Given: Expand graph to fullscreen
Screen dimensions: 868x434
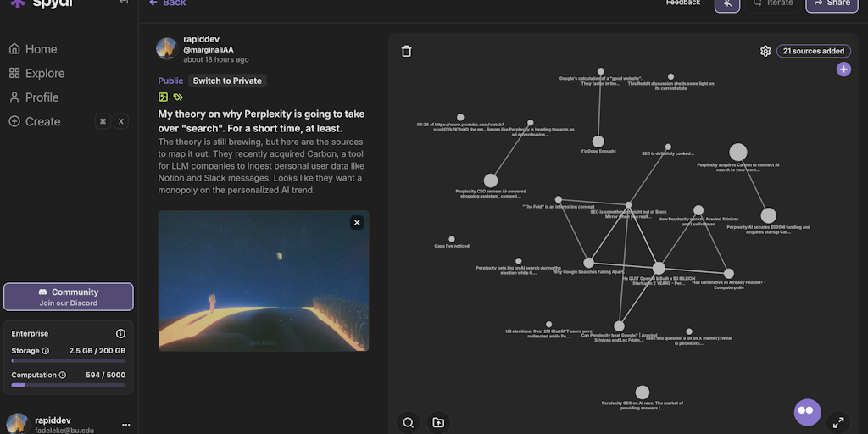Looking at the screenshot, I should click(838, 423).
